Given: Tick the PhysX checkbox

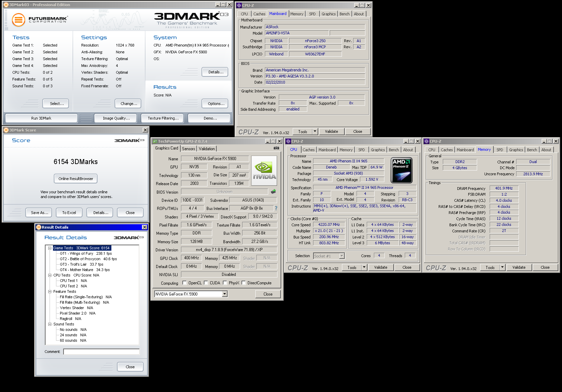Looking at the screenshot, I should pos(225,283).
